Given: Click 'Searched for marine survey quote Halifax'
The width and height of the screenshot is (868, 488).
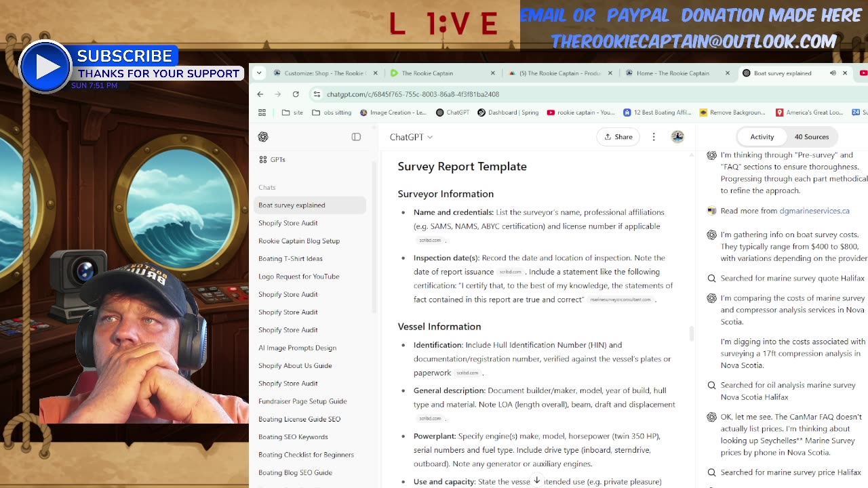Looking at the screenshot, I should click(792, 279).
